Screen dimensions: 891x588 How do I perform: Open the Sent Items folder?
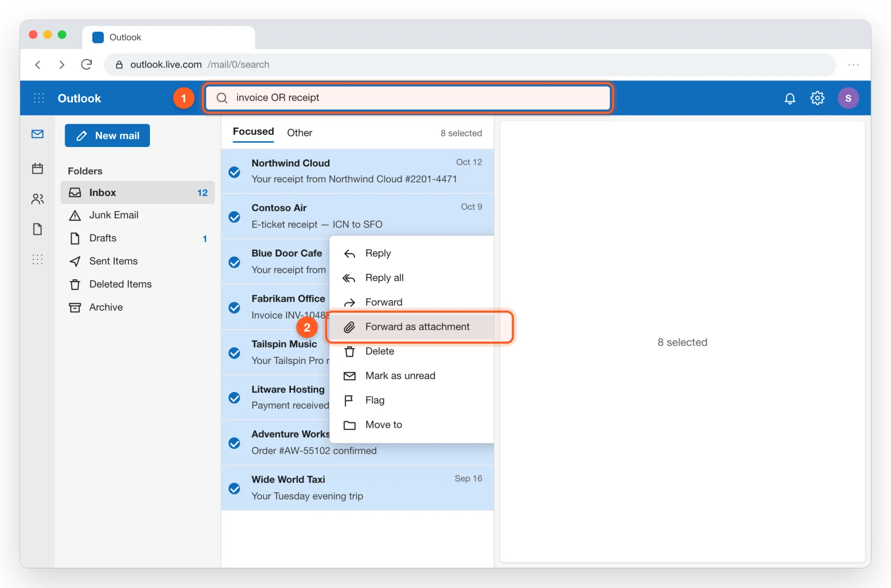coord(138,261)
